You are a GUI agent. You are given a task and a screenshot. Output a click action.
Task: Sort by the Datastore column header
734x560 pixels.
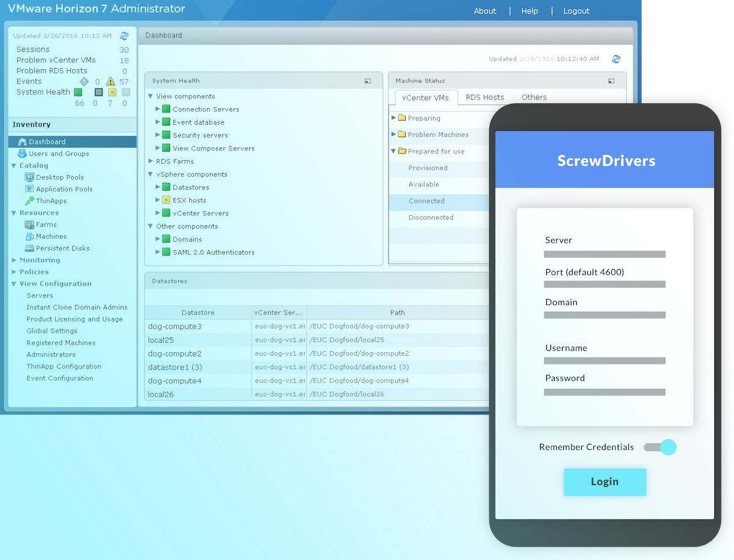(x=198, y=312)
